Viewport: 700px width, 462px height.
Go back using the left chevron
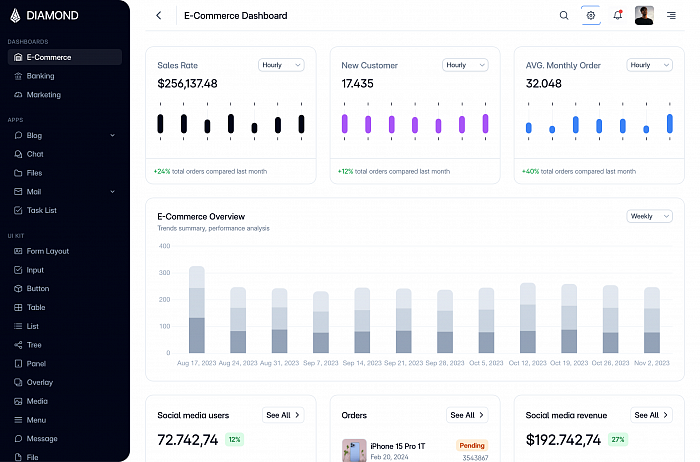(158, 16)
